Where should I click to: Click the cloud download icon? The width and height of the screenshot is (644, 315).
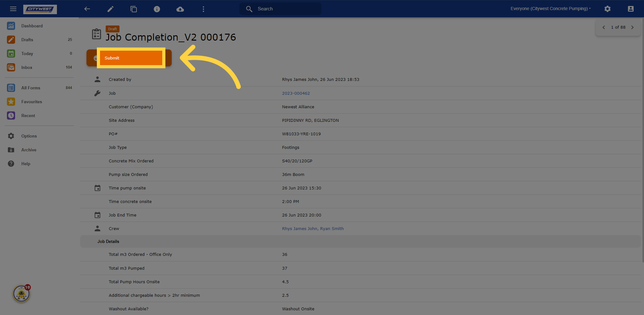[180, 9]
